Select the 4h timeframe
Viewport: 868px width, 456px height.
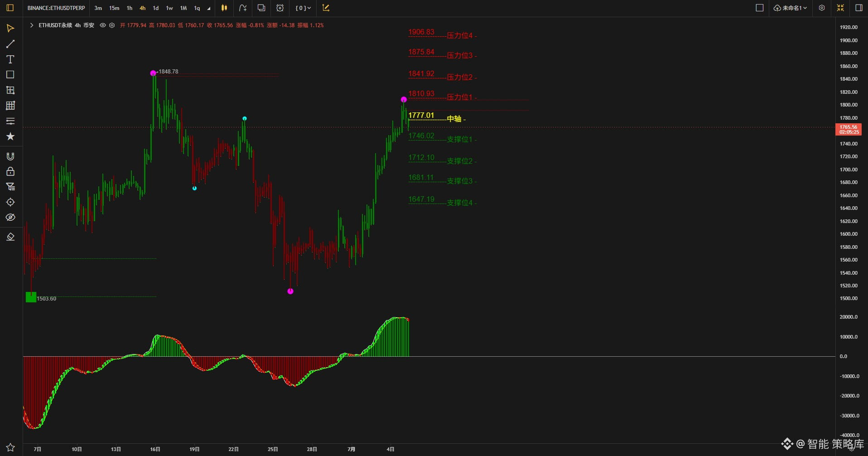pyautogui.click(x=143, y=8)
